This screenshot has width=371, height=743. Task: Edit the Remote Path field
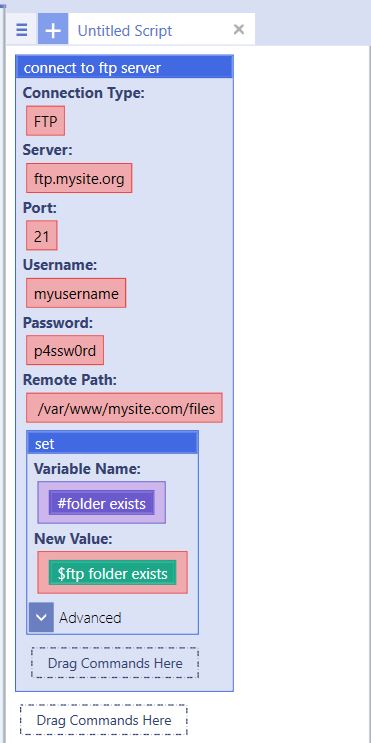pos(124,408)
